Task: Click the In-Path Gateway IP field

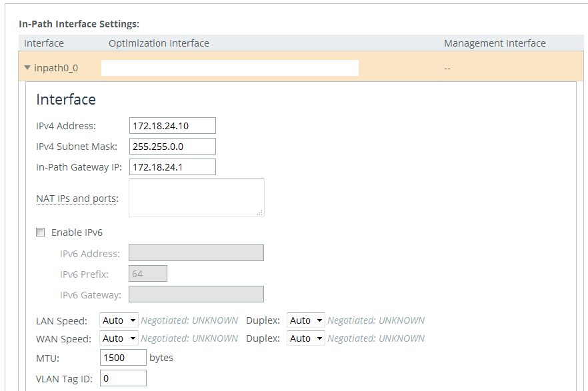Action: [x=173, y=167]
